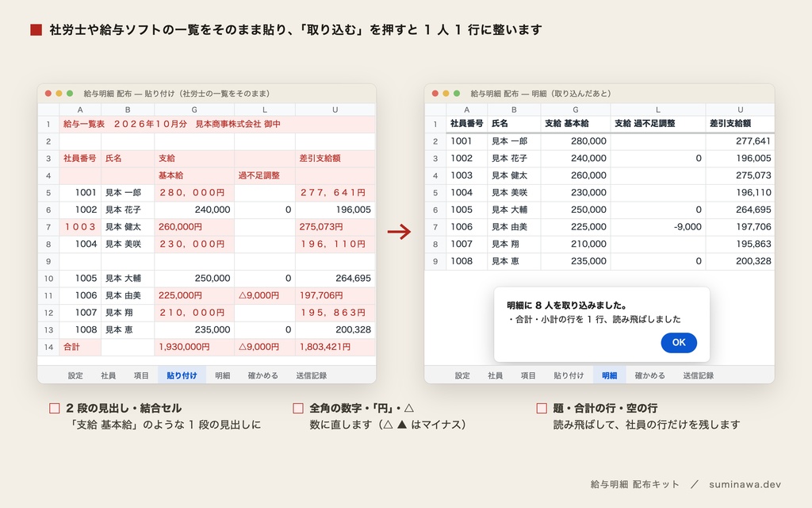
Task: Open 確かめる tab in the 明細 window
Action: point(650,375)
